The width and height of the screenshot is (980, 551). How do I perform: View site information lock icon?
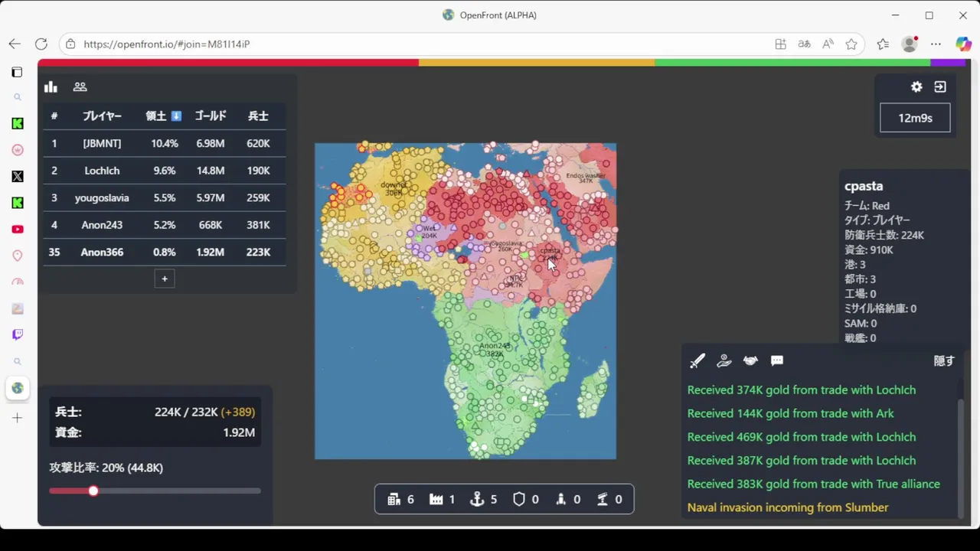[70, 44]
